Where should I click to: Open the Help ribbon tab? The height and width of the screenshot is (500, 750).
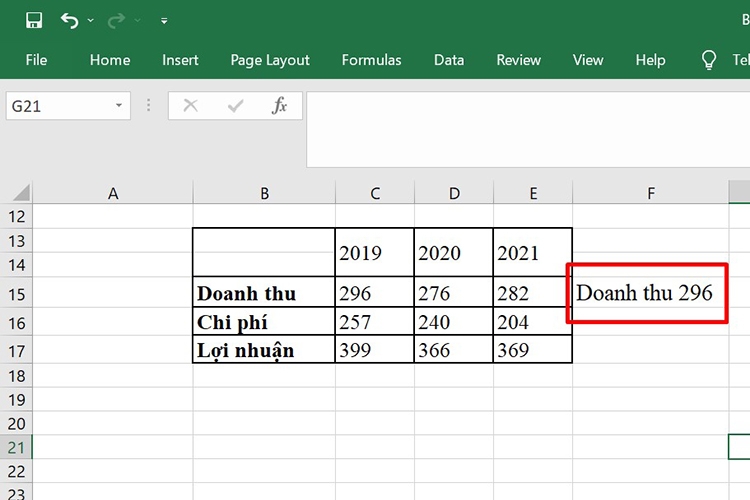[651, 60]
